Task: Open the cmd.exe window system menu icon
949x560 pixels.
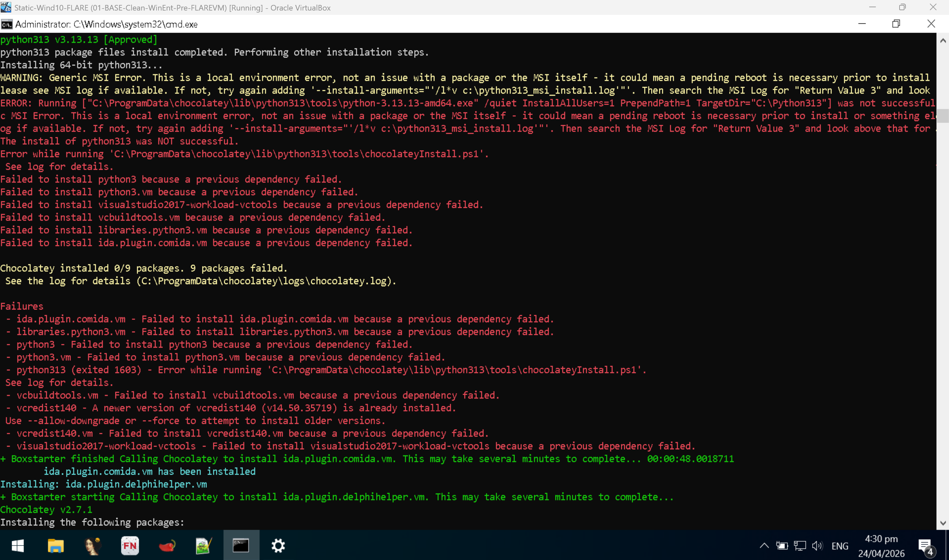Action: click(7, 24)
